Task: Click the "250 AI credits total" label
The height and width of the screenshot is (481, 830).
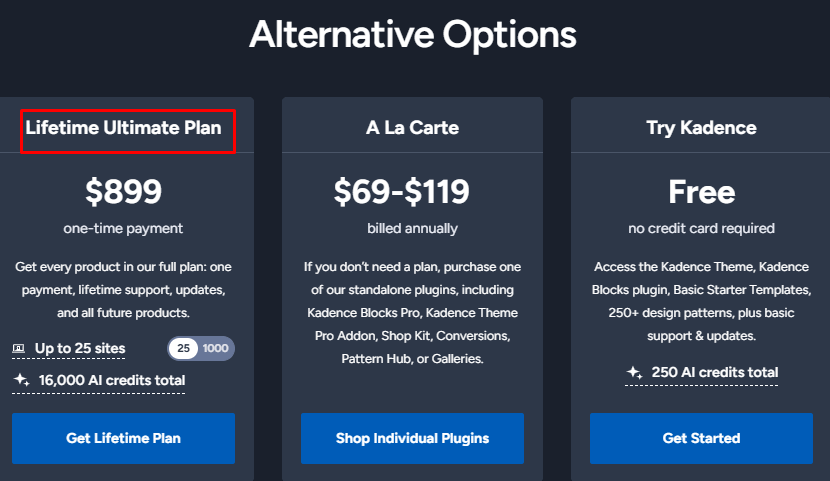Action: point(714,372)
